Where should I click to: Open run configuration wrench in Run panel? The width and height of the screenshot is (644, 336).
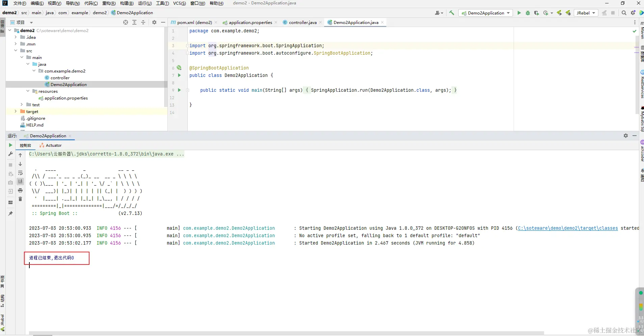10,154
